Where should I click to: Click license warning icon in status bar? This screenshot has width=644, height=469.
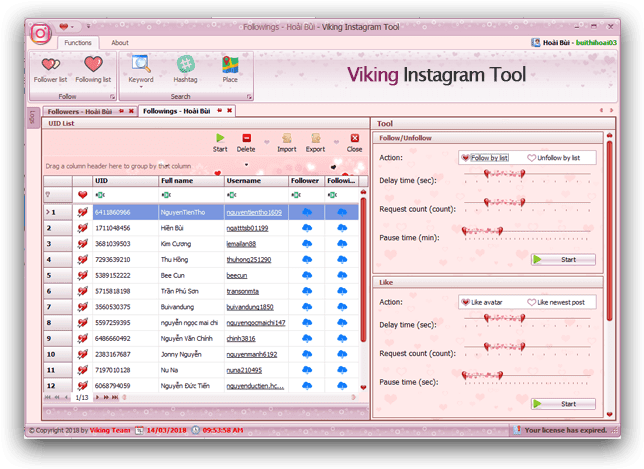pyautogui.click(x=517, y=430)
